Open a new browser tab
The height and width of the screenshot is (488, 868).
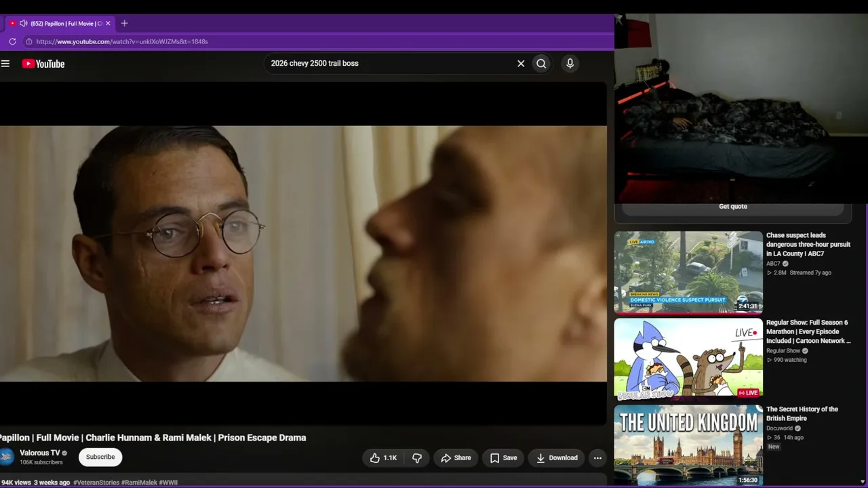[x=124, y=23]
